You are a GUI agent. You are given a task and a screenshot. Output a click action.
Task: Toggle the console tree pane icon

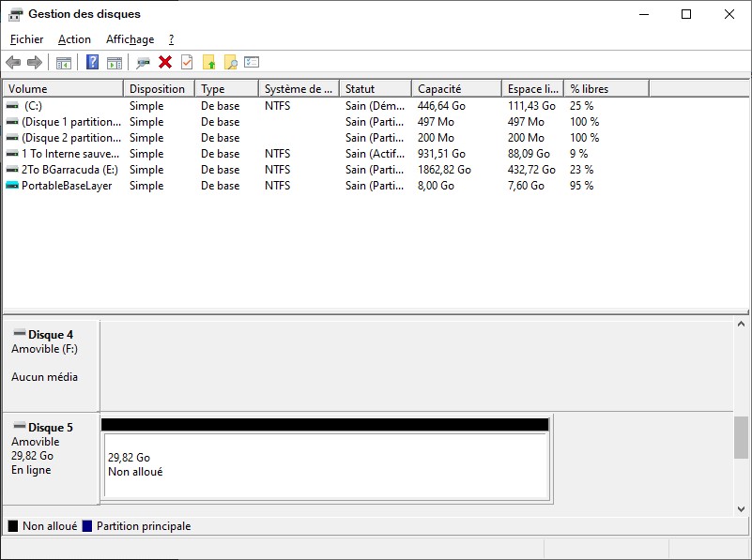click(x=64, y=63)
